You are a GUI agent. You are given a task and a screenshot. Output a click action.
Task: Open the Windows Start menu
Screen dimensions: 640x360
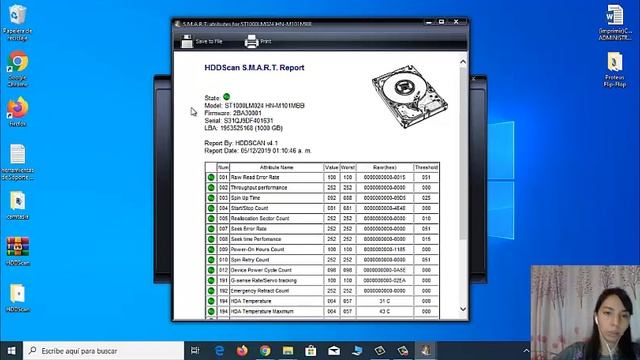11,351
